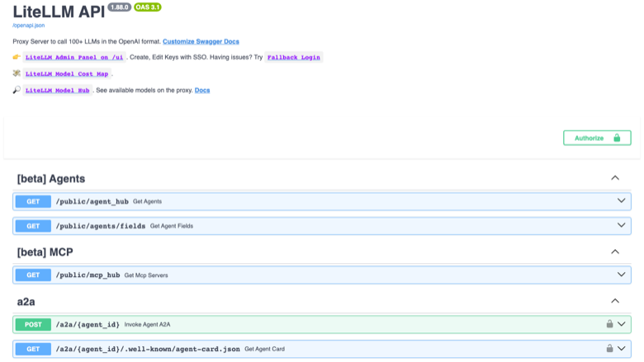Click the [beta] MCP section heading
644x362 pixels.
pyautogui.click(x=45, y=252)
